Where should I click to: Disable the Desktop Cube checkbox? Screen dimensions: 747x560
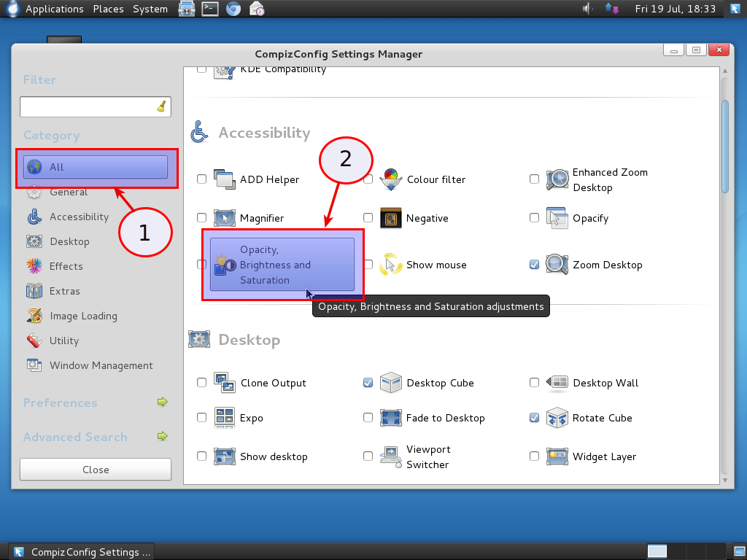[x=368, y=382]
